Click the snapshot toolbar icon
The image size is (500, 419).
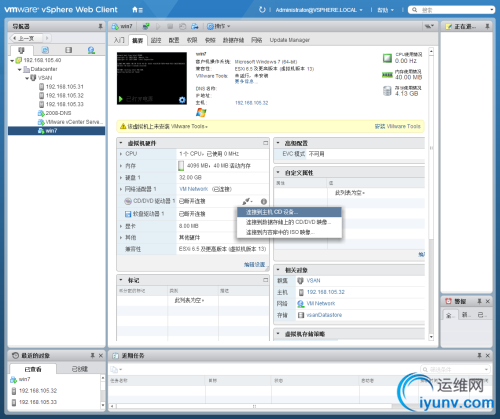coord(182,26)
